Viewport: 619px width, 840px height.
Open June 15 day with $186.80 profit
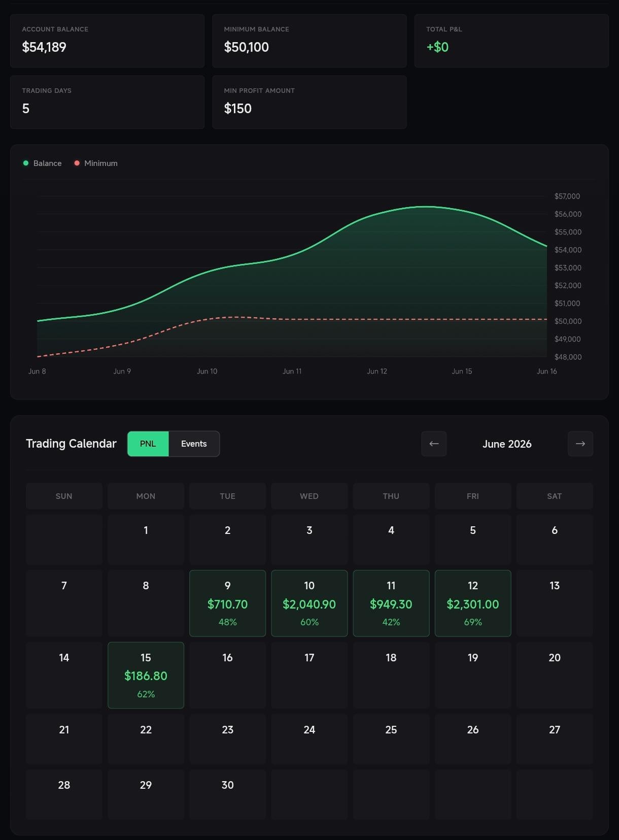pos(146,675)
